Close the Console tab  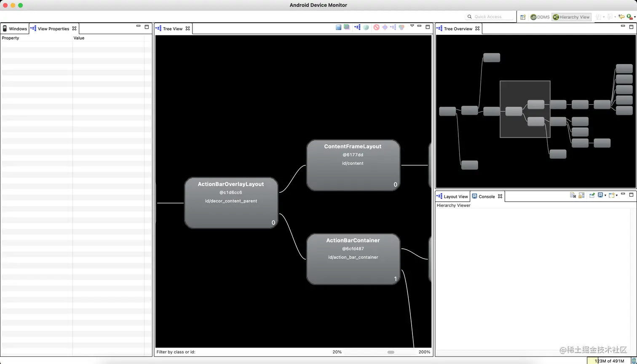500,197
